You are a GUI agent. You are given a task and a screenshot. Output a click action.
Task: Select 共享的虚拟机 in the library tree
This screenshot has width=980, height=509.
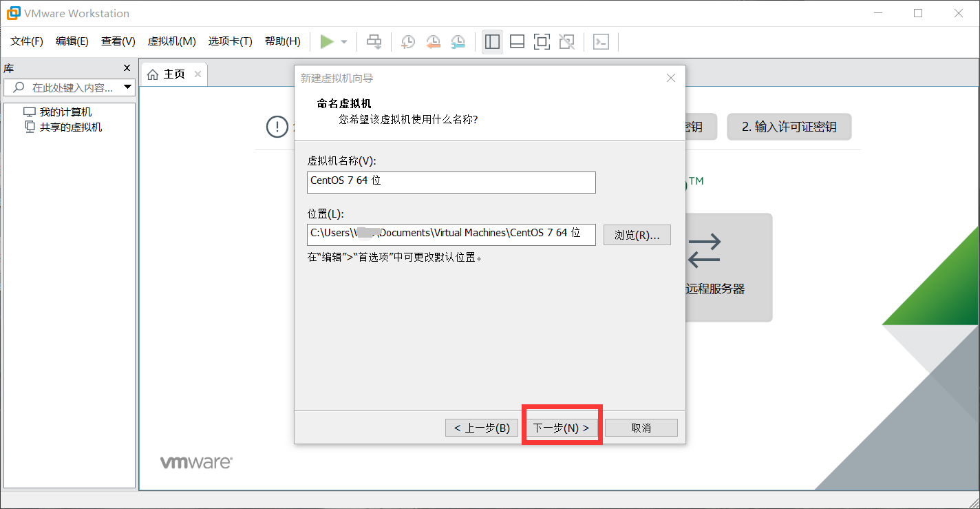point(71,127)
